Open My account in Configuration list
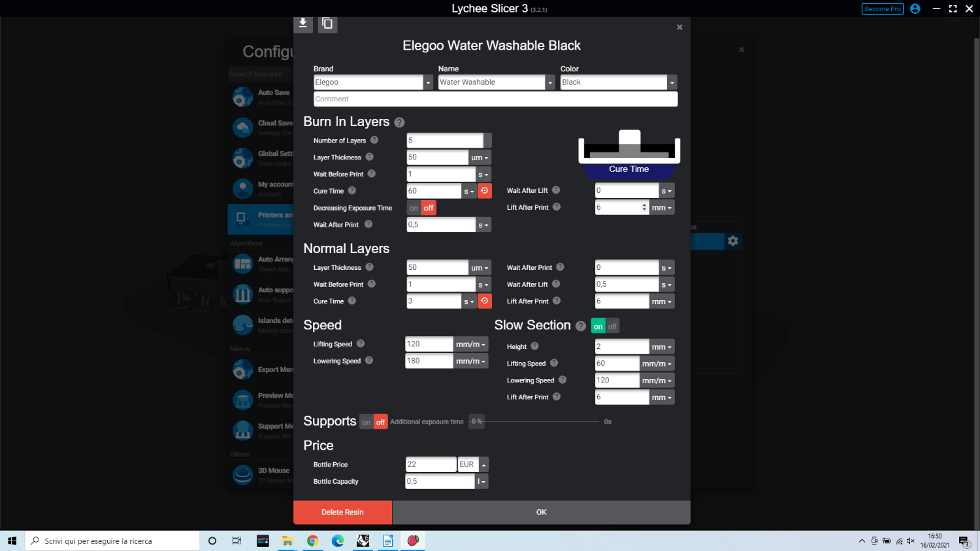Screen dimensions: 980x551 (261, 189)
